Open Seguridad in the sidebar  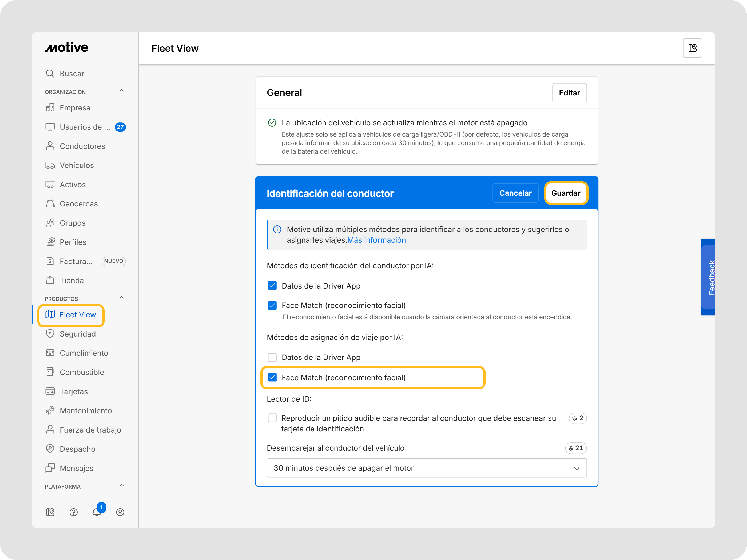click(77, 334)
